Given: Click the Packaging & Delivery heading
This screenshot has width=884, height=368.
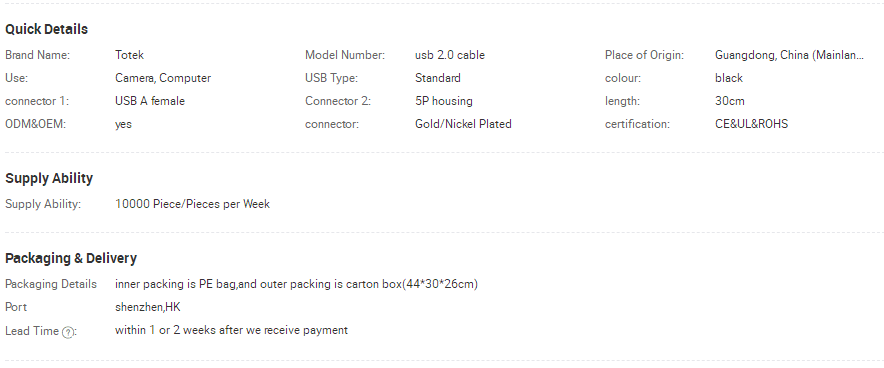Looking at the screenshot, I should pos(71,258).
